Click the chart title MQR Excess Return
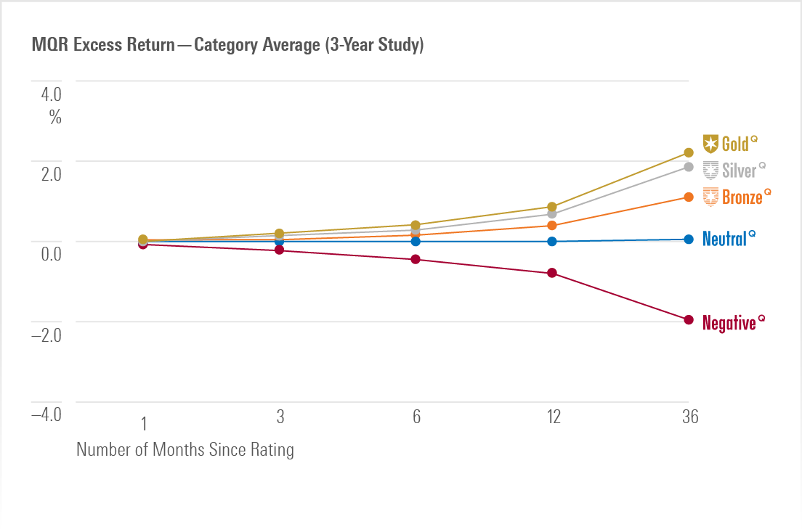802x532 pixels. pos(227,46)
